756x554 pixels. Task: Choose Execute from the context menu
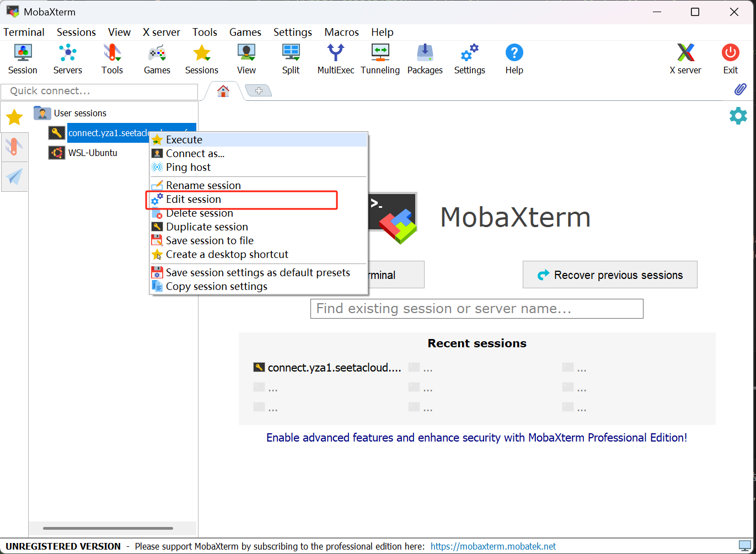259,140
